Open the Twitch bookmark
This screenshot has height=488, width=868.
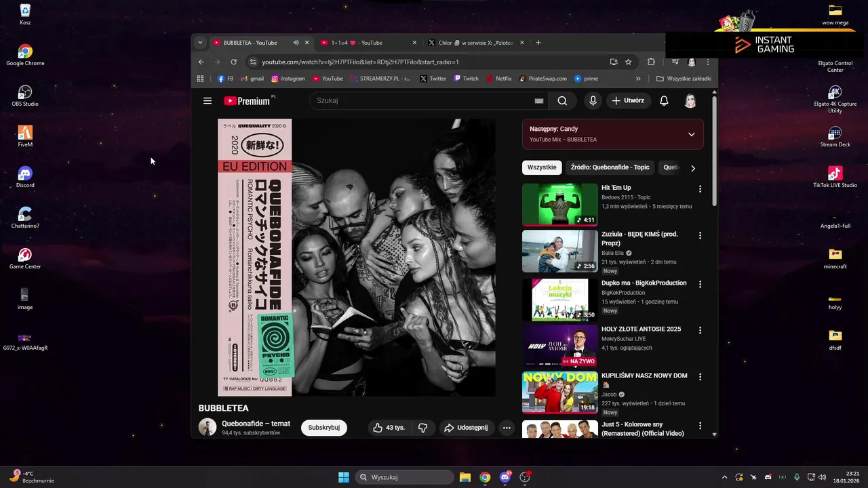(x=466, y=79)
